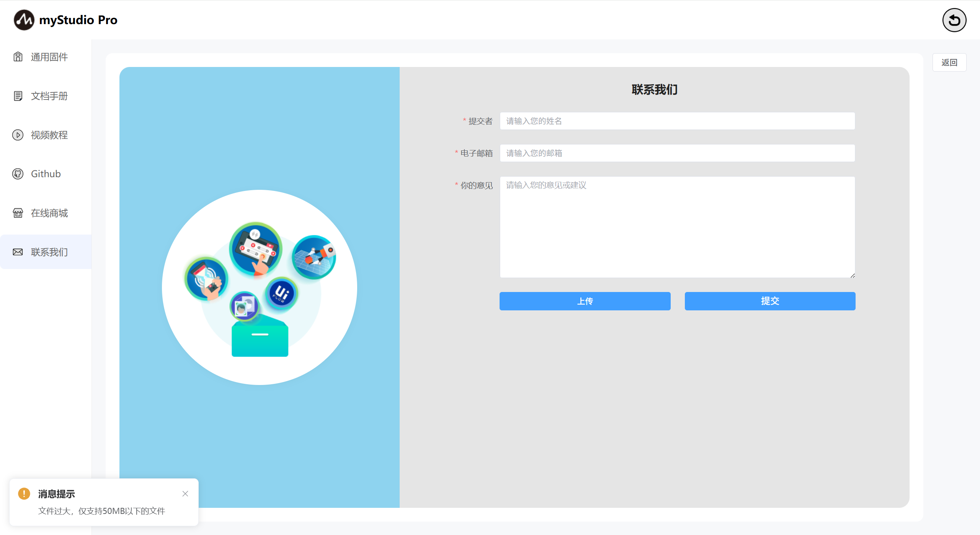Click the myStudio Pro logo icon
This screenshot has width=980, height=535.
(24, 20)
